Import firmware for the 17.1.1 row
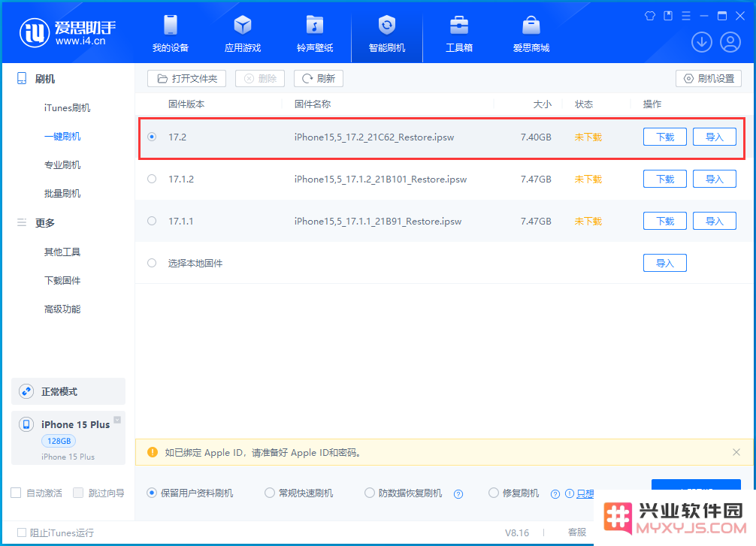 click(715, 221)
